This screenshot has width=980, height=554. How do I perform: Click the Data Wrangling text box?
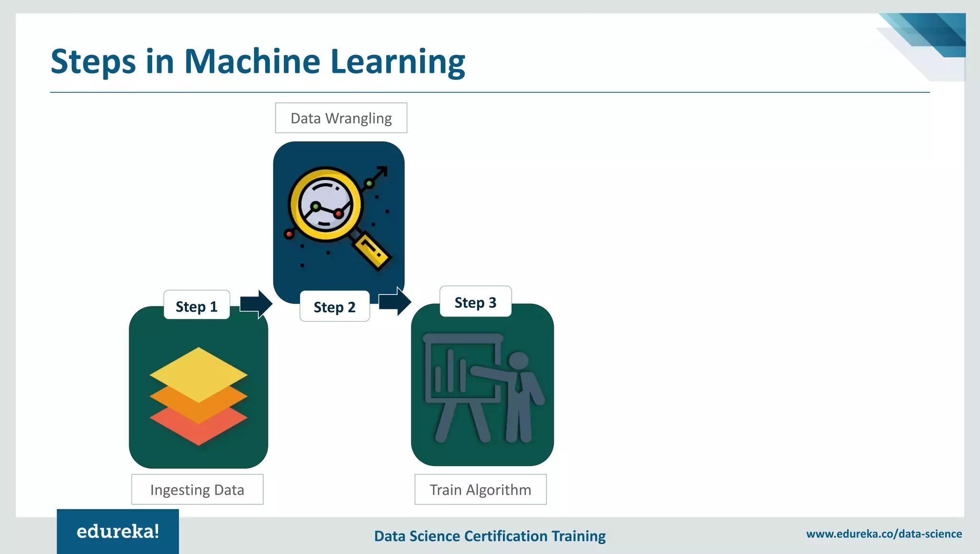click(341, 118)
